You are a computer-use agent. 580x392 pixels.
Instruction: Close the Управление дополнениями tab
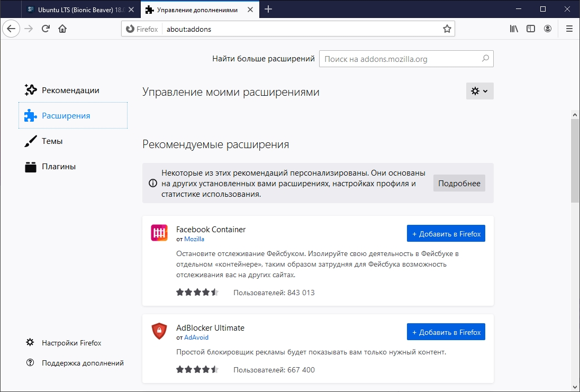pyautogui.click(x=250, y=10)
